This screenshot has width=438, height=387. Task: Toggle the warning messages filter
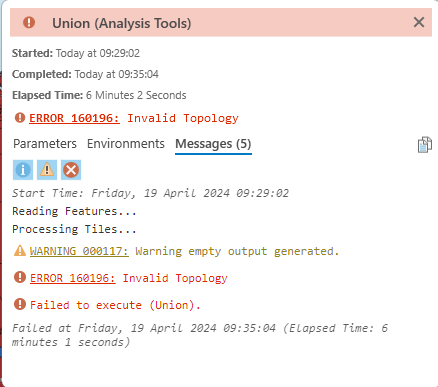(47, 170)
